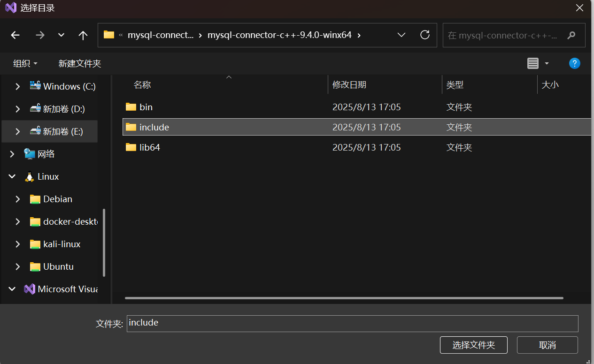Select the include folder row
Viewport: 594px width, 364px height.
[x=357, y=127]
